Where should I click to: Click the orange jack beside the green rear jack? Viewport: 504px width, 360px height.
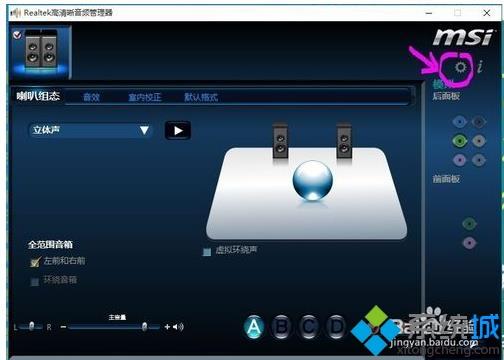point(479,141)
